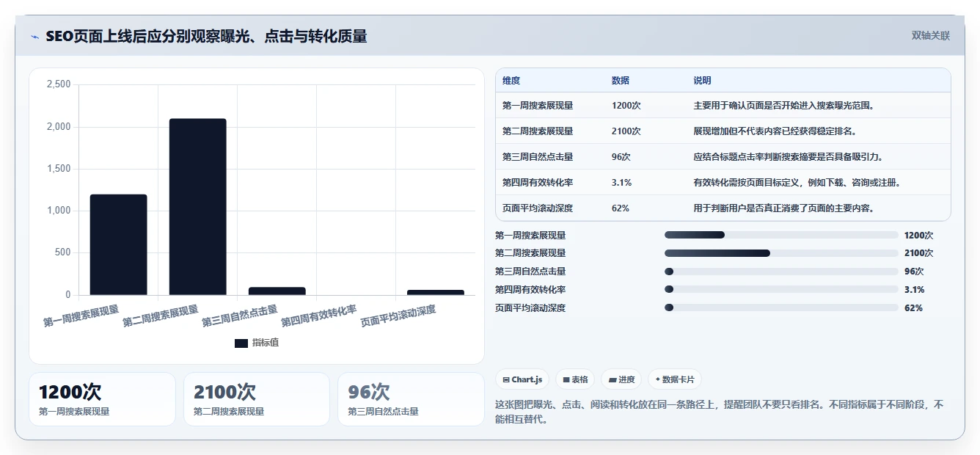The height and width of the screenshot is (455, 980).
Task: Click the description about 页面的主要内容
Action: click(x=784, y=208)
